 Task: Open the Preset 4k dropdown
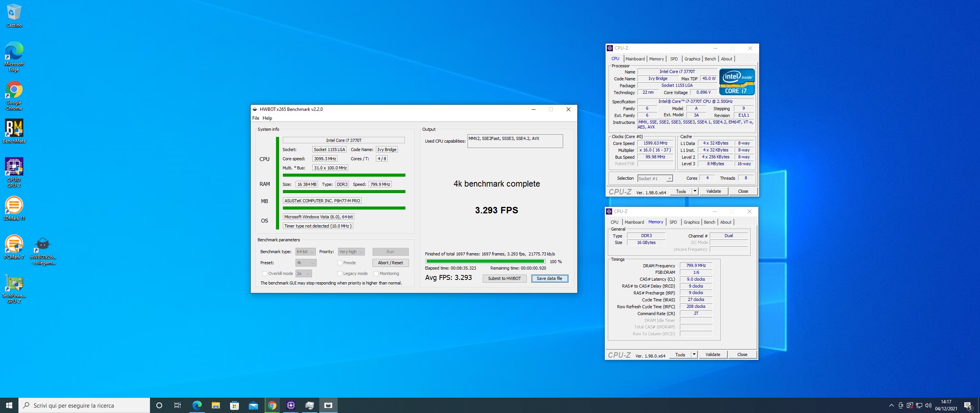click(306, 263)
